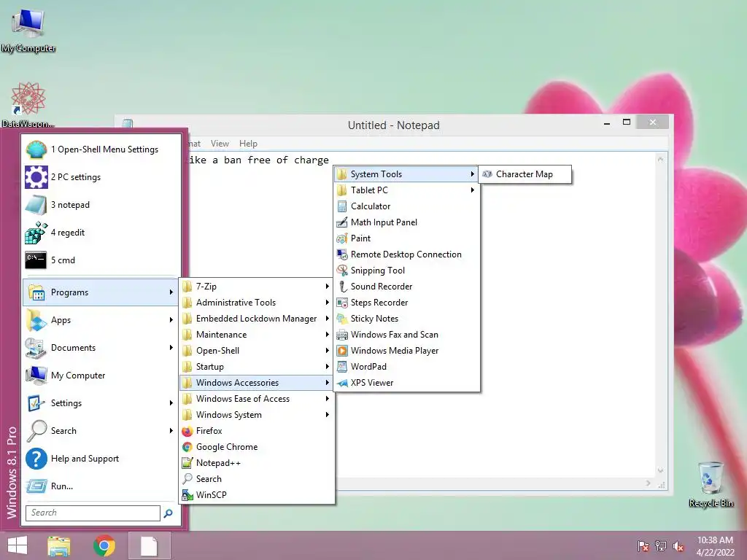Click the Action Center flag tray icon
This screenshot has width=747, height=560.
tap(643, 546)
